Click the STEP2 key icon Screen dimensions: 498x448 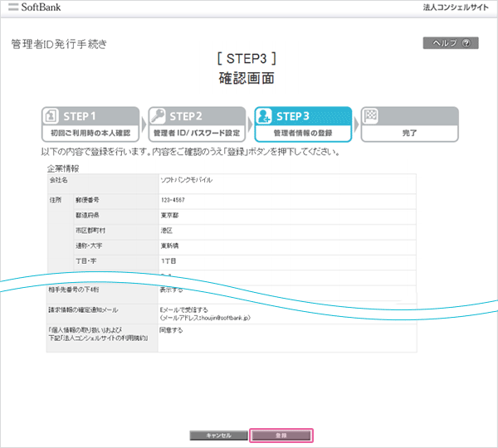click(158, 116)
